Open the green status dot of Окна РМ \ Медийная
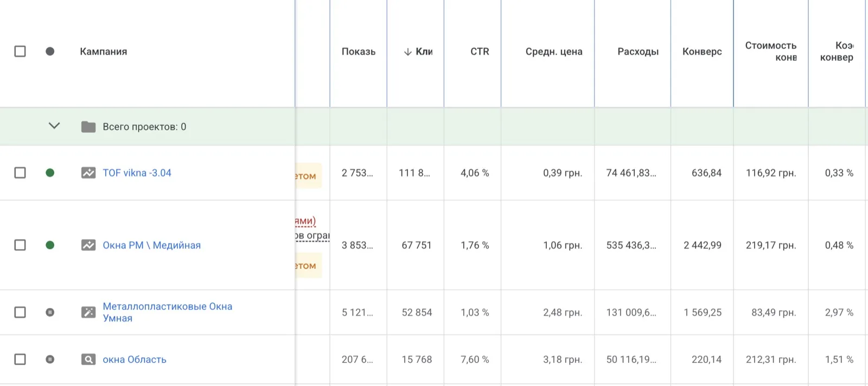The height and width of the screenshot is (386, 868). [x=50, y=245]
